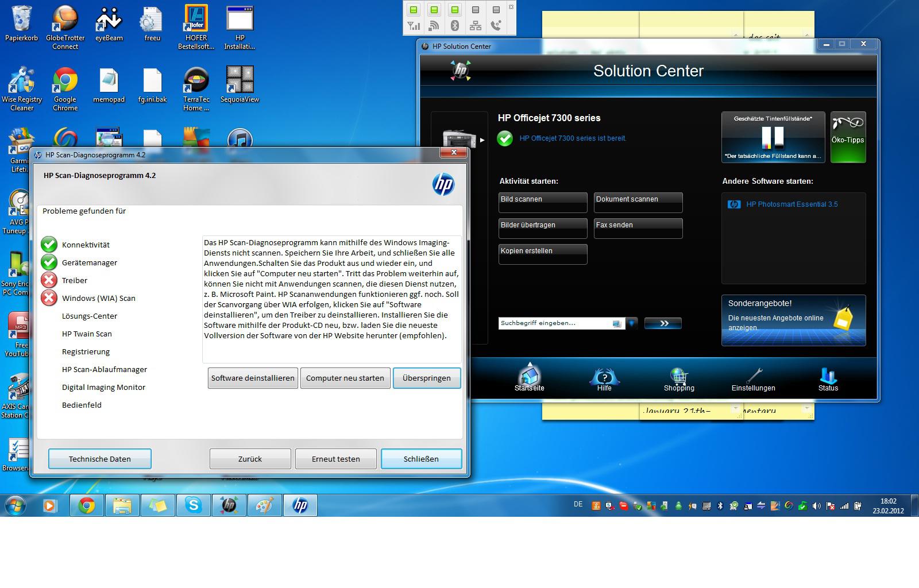
Task: Open the HOFER Bestellsoftware desktop shortcut
Action: coord(196,27)
